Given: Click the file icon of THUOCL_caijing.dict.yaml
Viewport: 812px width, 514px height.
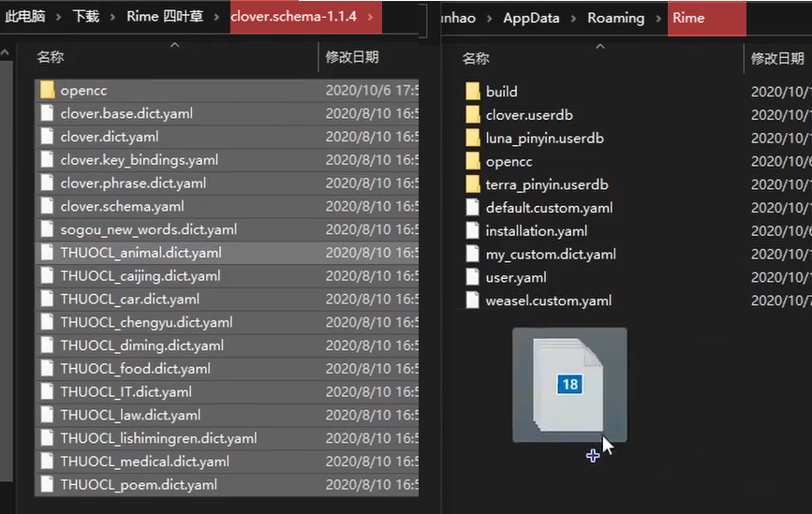Looking at the screenshot, I should pyautogui.click(x=47, y=275).
